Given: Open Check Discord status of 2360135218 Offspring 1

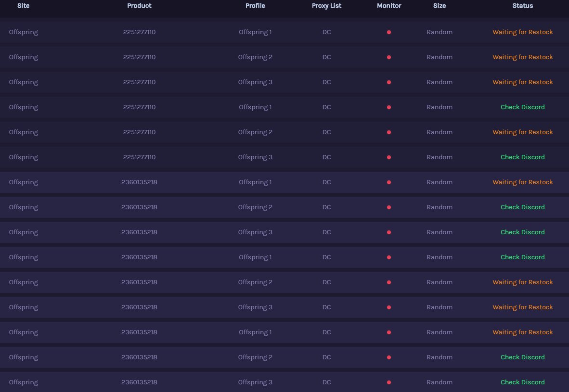Looking at the screenshot, I should tap(523, 257).
